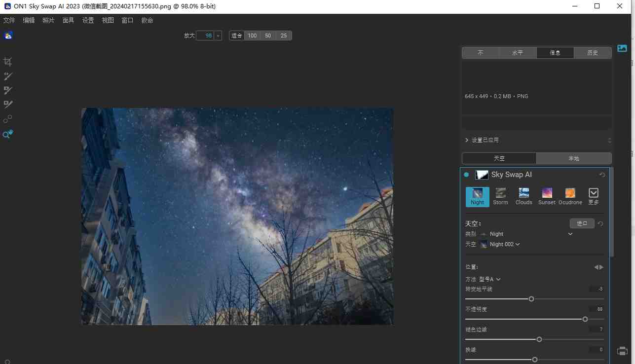The height and width of the screenshot is (364, 635).
Task: Select the retouch brush tool
Action: coord(8,76)
